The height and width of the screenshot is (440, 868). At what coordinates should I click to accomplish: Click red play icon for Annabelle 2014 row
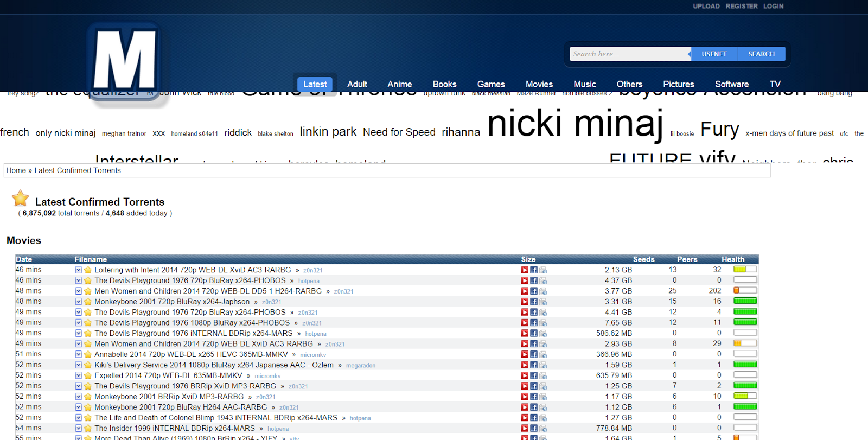525,354
